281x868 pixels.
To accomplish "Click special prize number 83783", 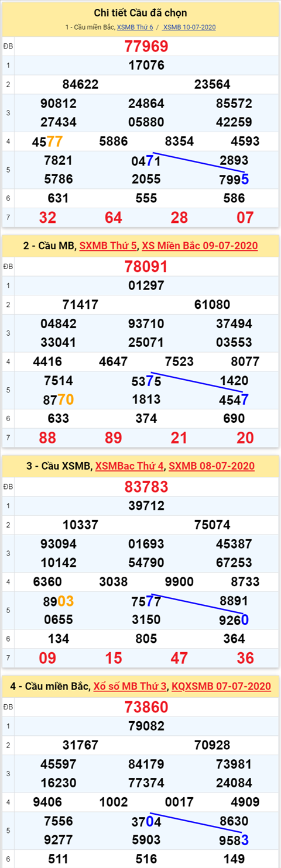I will [146, 487].
